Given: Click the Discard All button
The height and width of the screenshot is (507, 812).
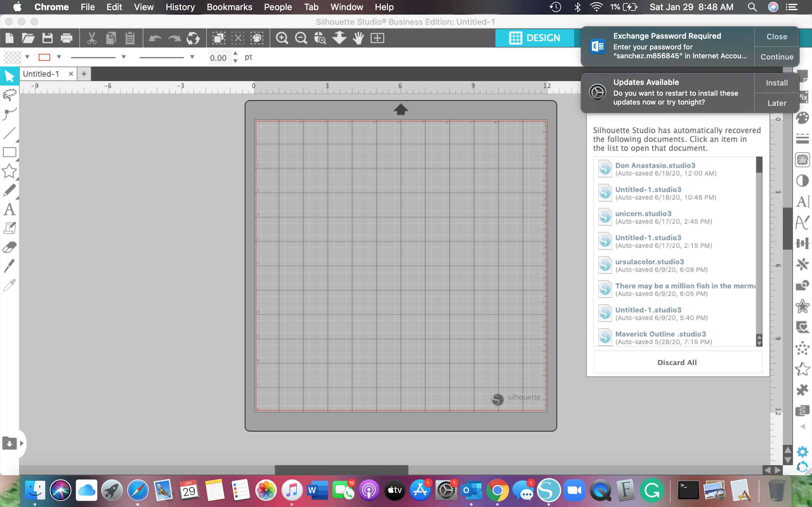Looking at the screenshot, I should [x=677, y=363].
